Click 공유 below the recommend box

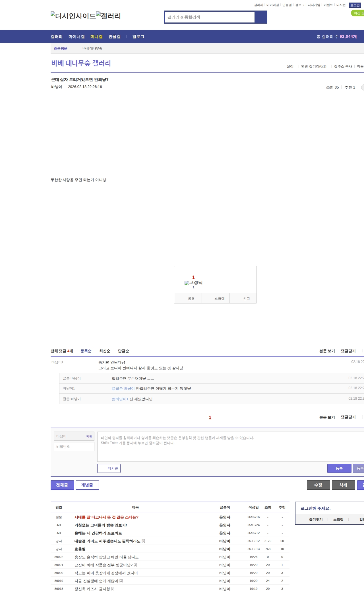191,299
